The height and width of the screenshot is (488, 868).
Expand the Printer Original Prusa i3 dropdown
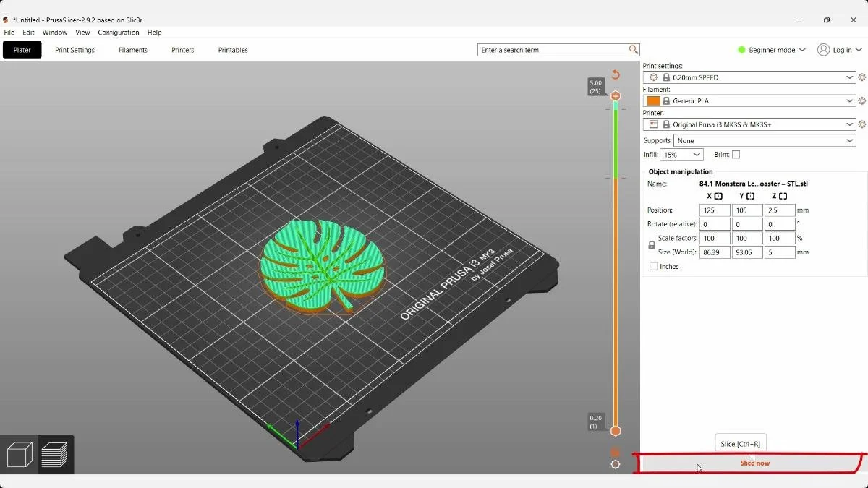[749, 124]
